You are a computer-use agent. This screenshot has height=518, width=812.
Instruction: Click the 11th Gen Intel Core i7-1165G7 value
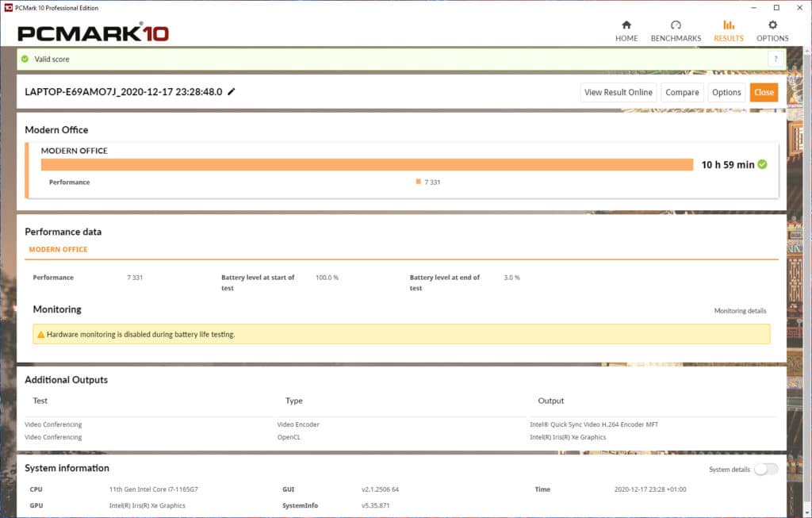coord(153,489)
